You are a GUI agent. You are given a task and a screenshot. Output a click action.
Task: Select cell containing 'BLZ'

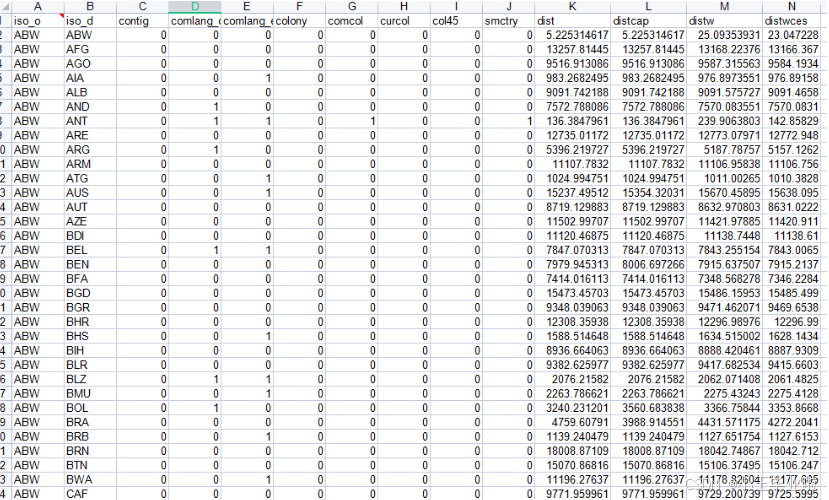89,379
